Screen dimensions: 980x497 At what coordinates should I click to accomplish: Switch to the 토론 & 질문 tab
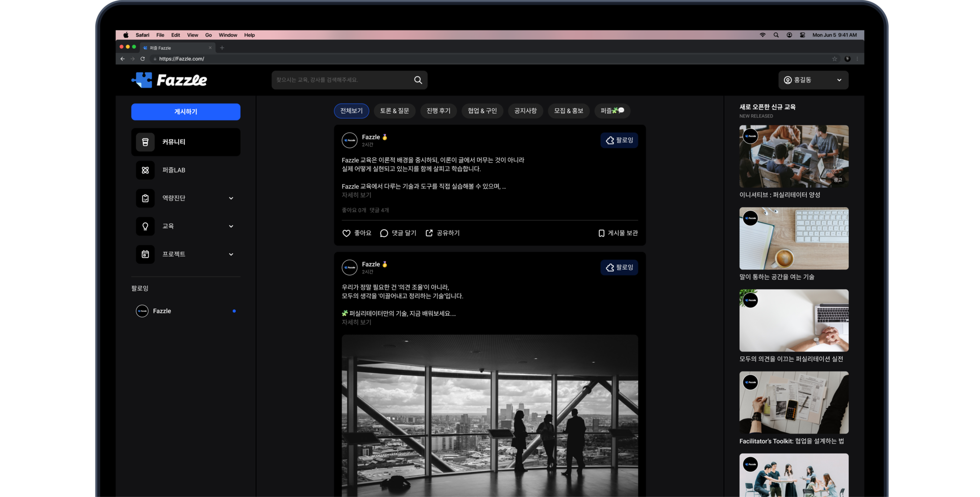point(395,111)
